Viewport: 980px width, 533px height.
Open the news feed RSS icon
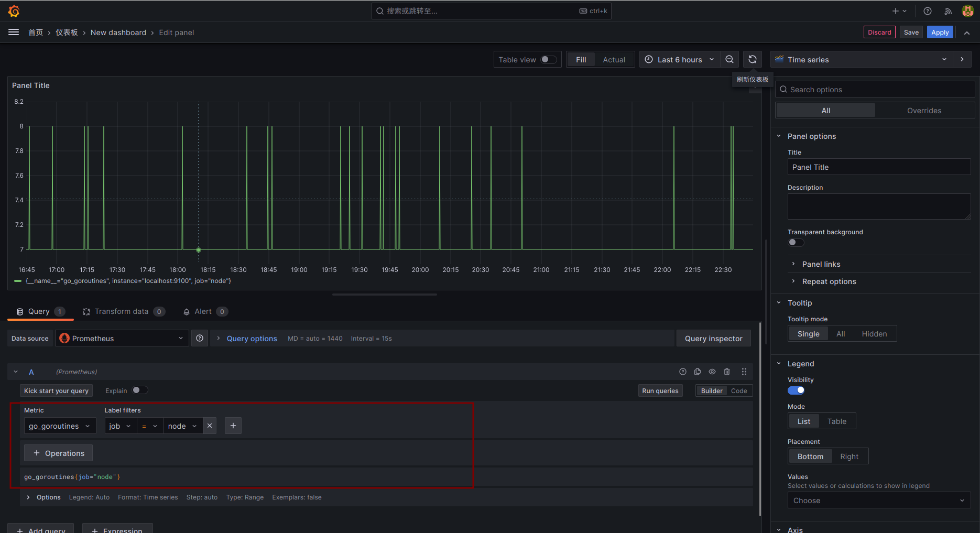click(948, 11)
